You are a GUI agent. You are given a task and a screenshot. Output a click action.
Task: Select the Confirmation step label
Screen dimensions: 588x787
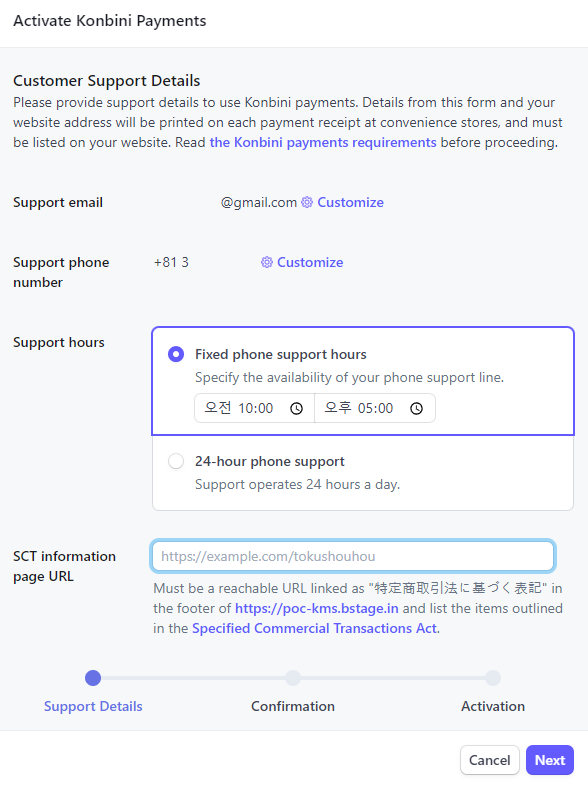pyautogui.click(x=293, y=706)
